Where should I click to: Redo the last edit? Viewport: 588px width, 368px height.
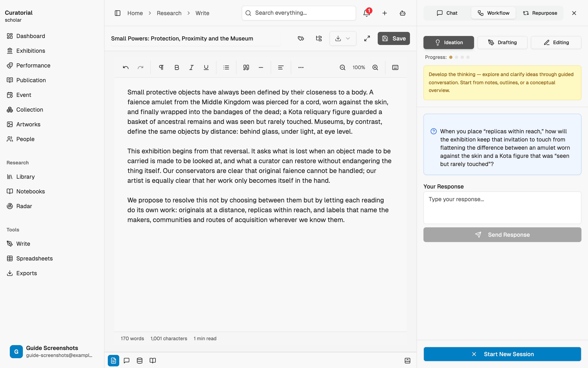click(x=140, y=67)
